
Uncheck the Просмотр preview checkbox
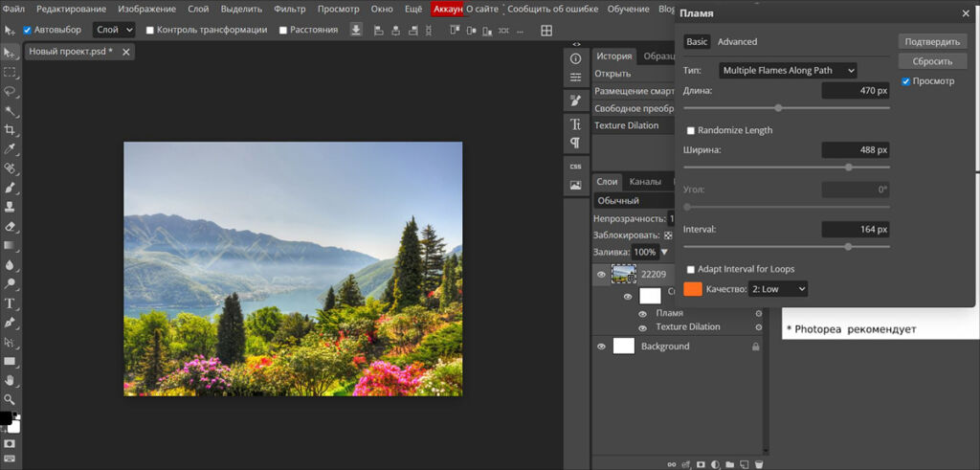(x=905, y=81)
